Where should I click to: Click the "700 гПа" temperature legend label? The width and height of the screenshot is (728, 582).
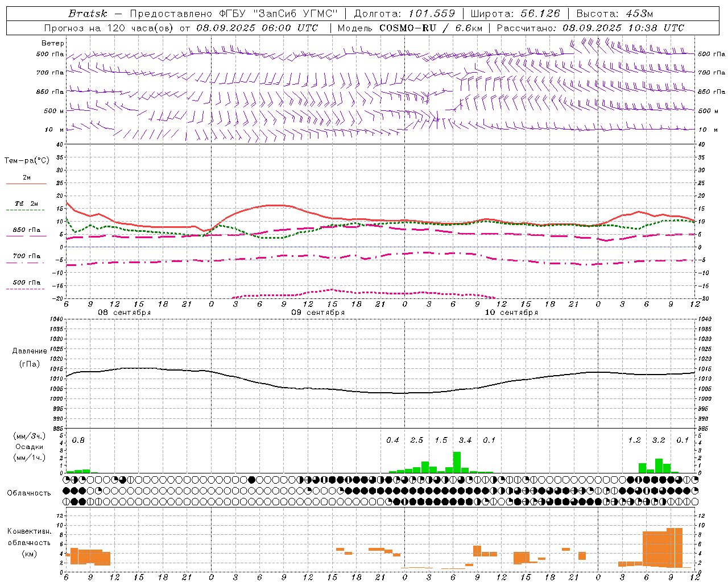click(x=27, y=256)
